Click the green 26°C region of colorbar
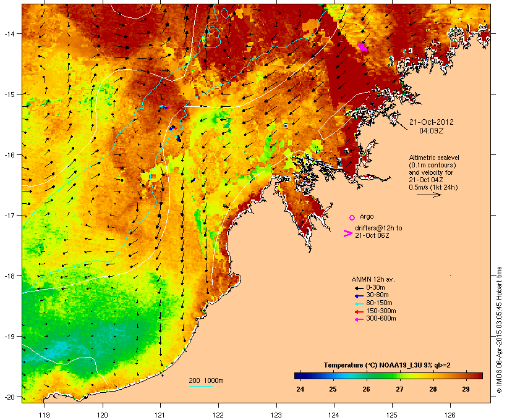Viewport: 507px width, 420px height. (x=366, y=376)
